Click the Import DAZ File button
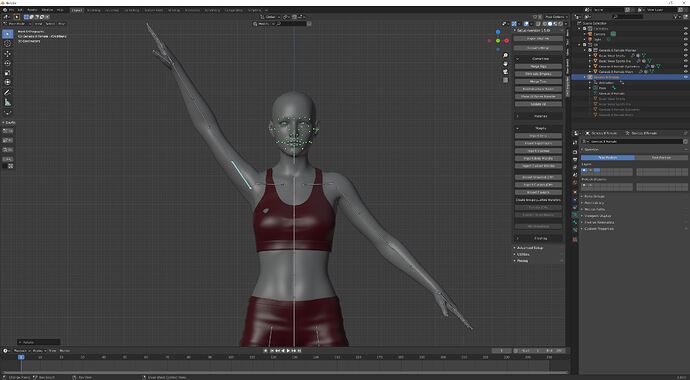This screenshot has width=690, height=380. [538, 39]
